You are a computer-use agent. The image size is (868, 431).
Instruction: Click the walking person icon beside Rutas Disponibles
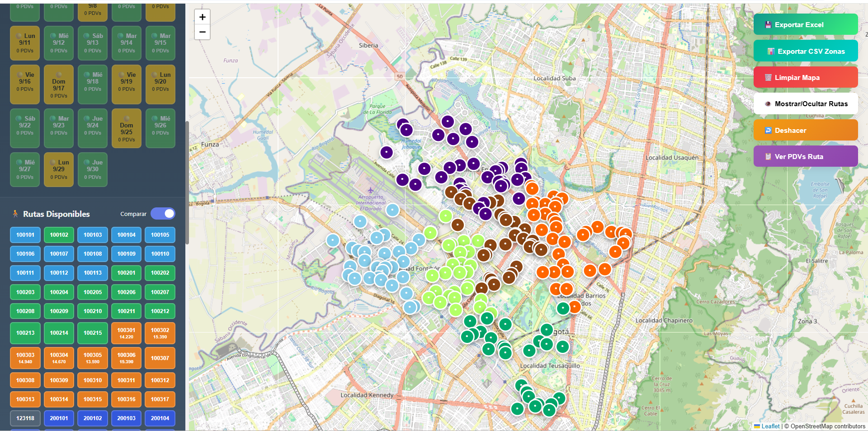coord(16,214)
